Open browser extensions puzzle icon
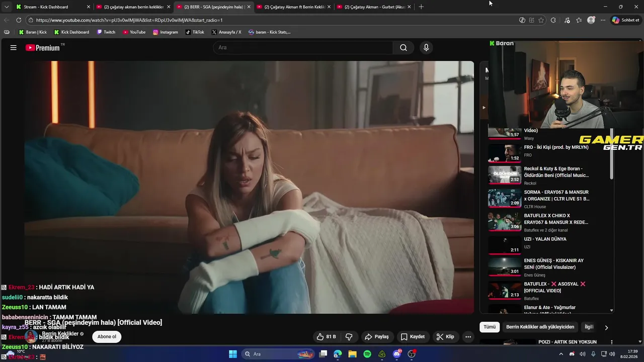 [x=553, y=20]
